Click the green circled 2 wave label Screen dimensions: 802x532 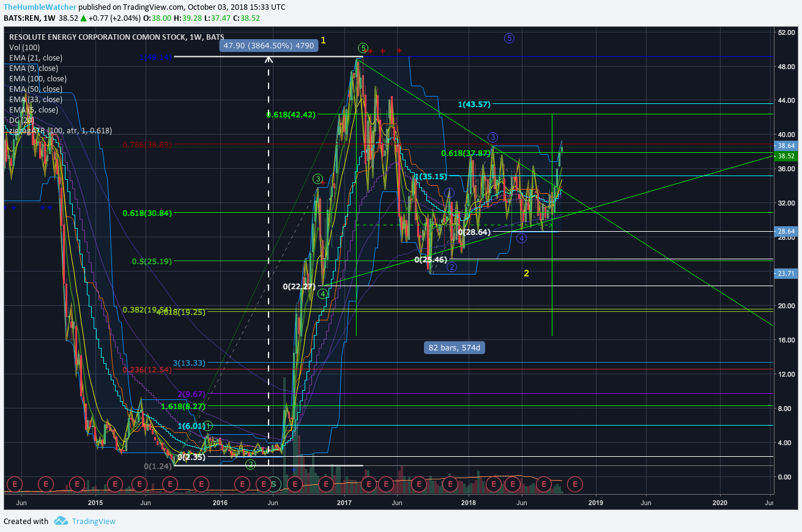click(x=250, y=465)
